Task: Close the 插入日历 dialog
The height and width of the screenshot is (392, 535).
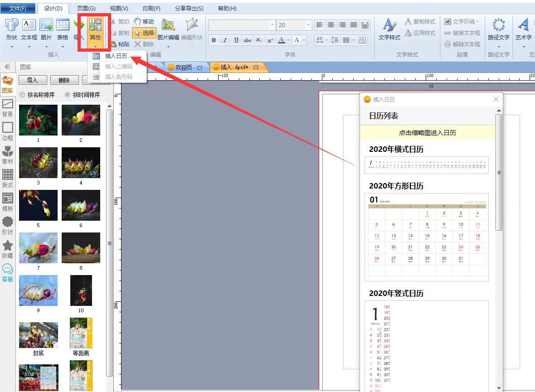Action: (496, 99)
